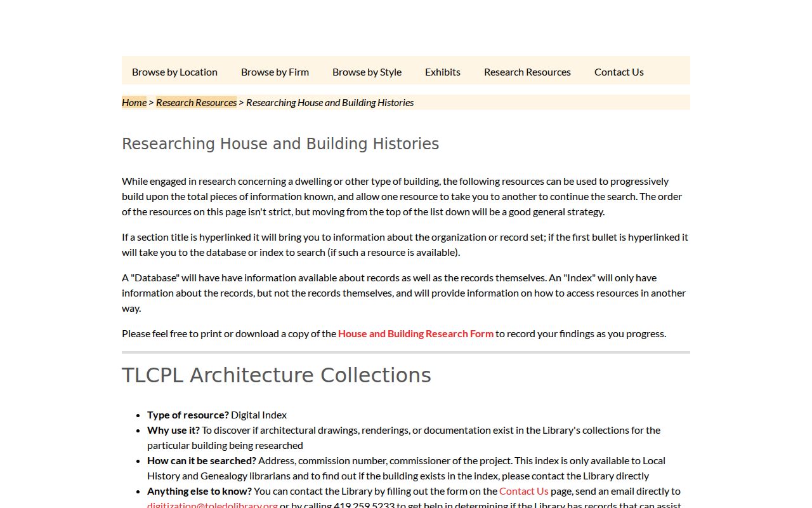Click the 'TLCPL Architecture Collections' heading
The width and height of the screenshot is (812, 508).
point(277,375)
